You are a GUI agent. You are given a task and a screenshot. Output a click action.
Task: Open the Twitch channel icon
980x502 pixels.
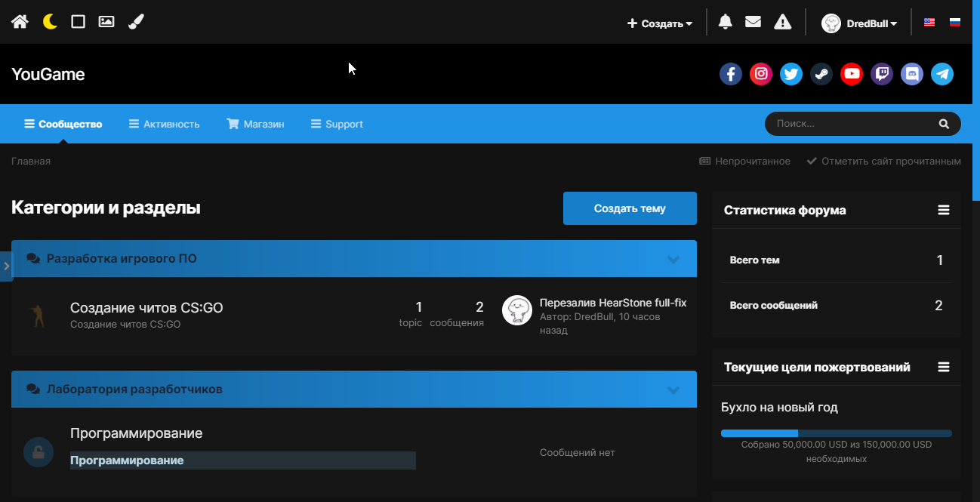pyautogui.click(x=882, y=74)
